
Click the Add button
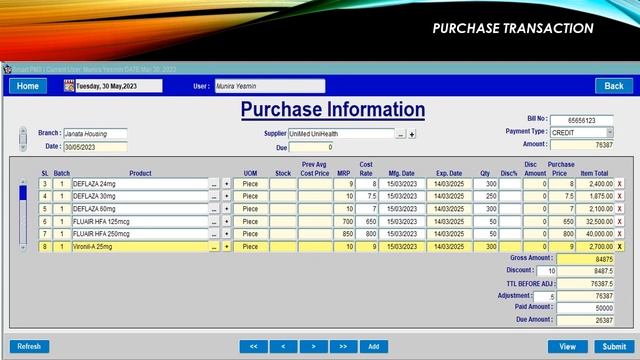coord(373,347)
